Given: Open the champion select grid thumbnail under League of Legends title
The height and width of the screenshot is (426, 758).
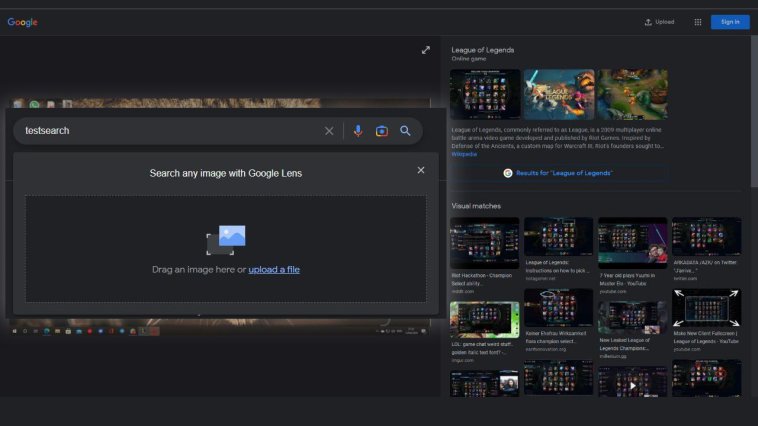Looking at the screenshot, I should click(x=485, y=94).
